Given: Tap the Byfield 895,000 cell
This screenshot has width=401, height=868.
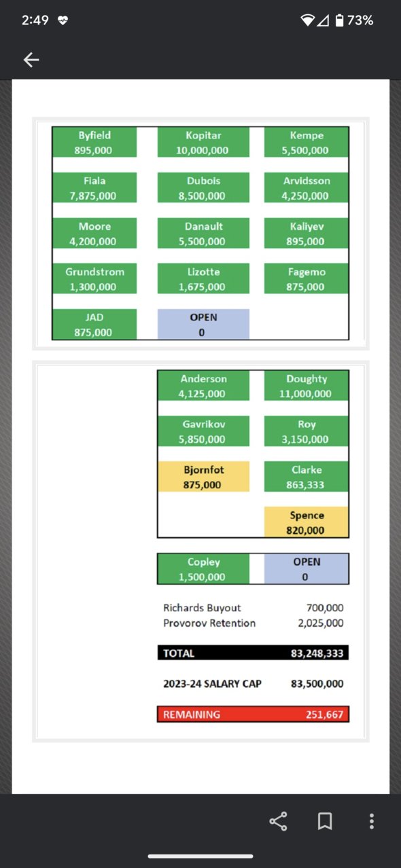Looking at the screenshot, I should 94,143.
